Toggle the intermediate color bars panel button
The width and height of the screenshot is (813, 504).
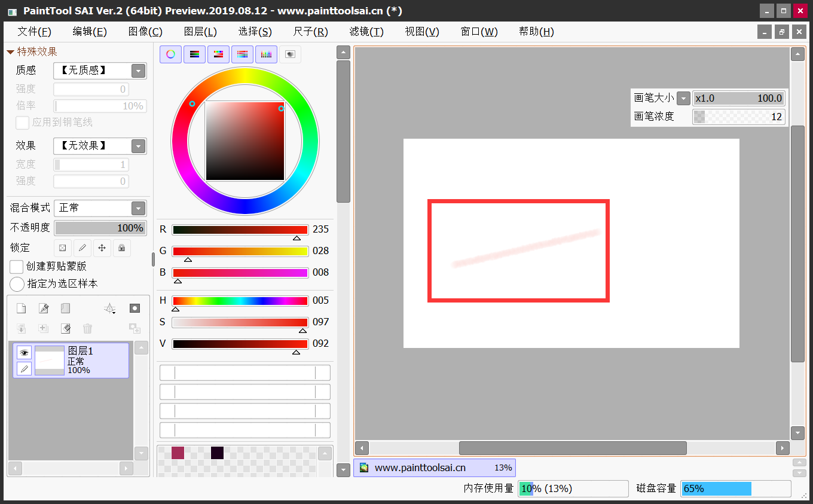tap(242, 54)
